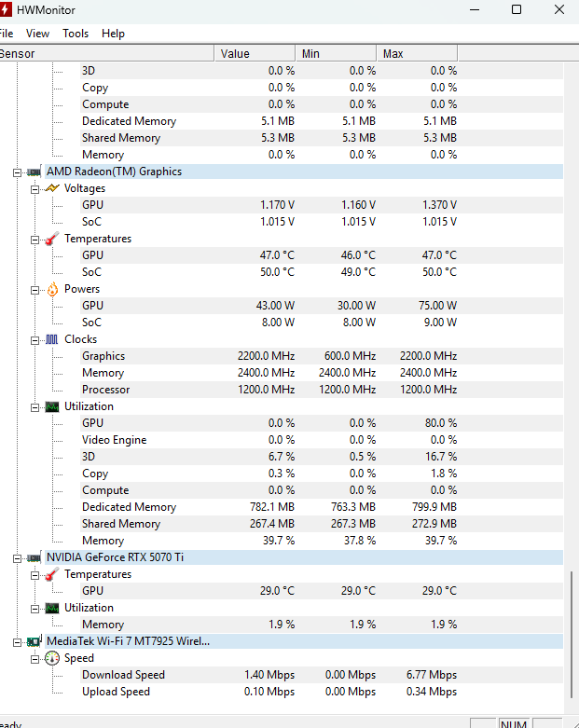
Task: Click the Speed gauge icon
Action: click(x=52, y=658)
